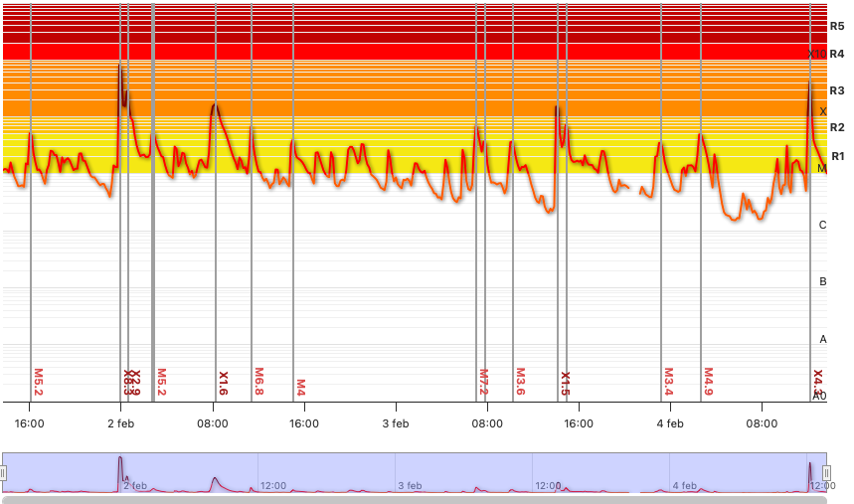Click the left navigator range handle
854x504 pixels.
pos(3,473)
